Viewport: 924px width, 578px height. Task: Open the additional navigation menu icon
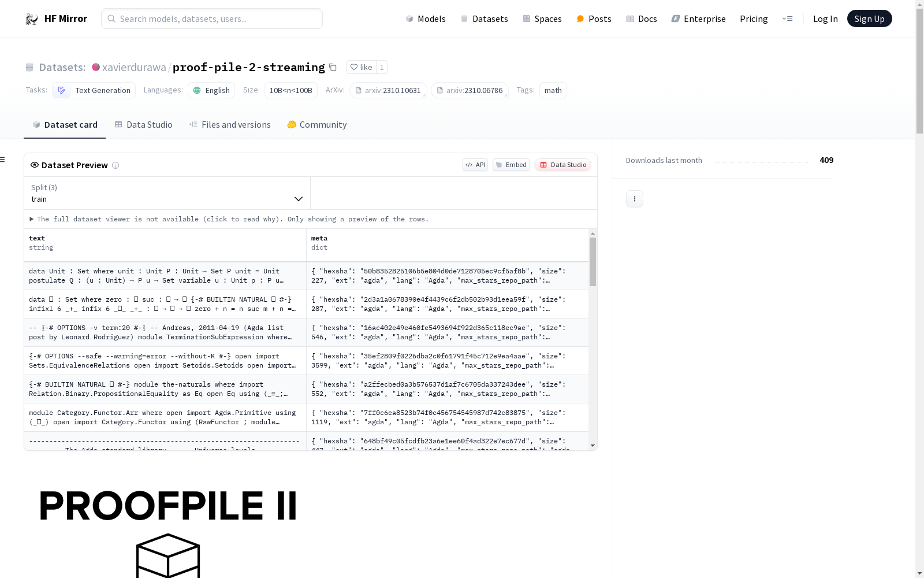coord(787,18)
